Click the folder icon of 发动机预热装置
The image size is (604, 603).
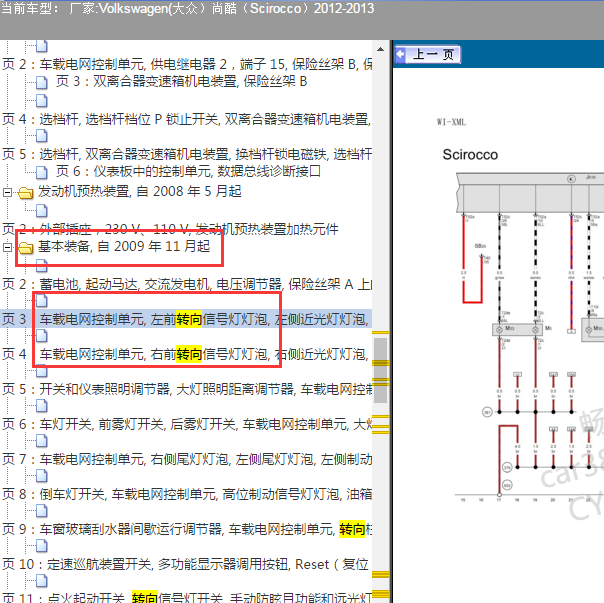point(26,192)
